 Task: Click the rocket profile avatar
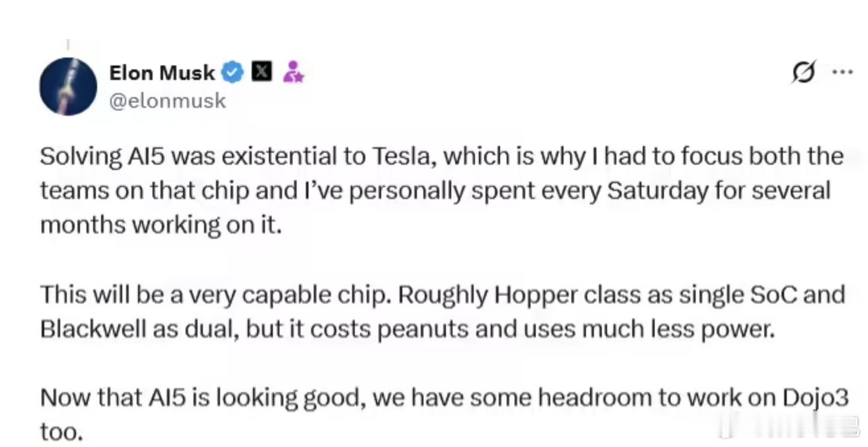pos(68,87)
